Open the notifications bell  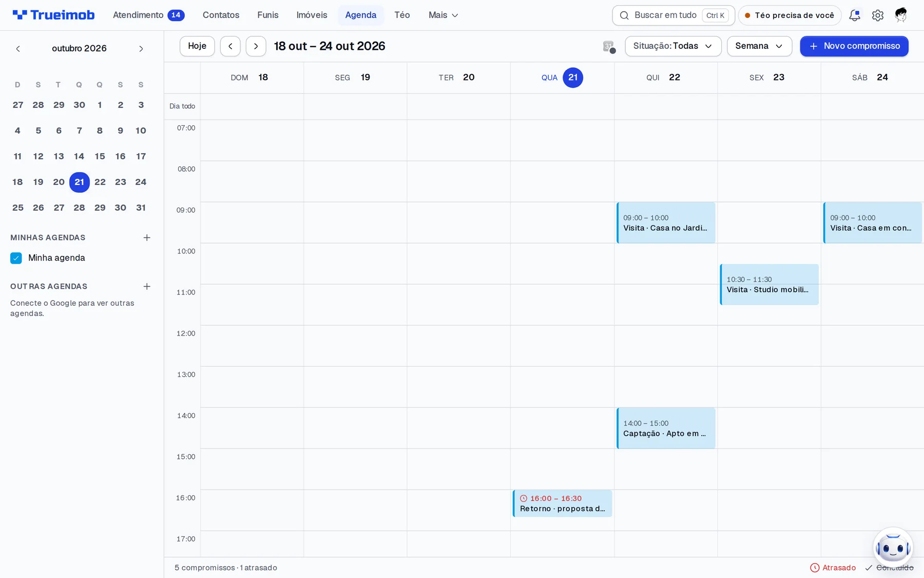[x=855, y=15]
